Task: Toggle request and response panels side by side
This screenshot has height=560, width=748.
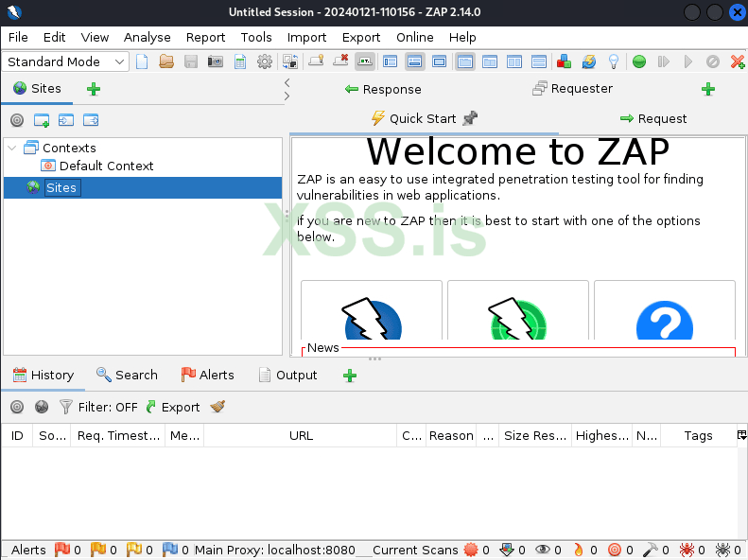Action: (514, 61)
